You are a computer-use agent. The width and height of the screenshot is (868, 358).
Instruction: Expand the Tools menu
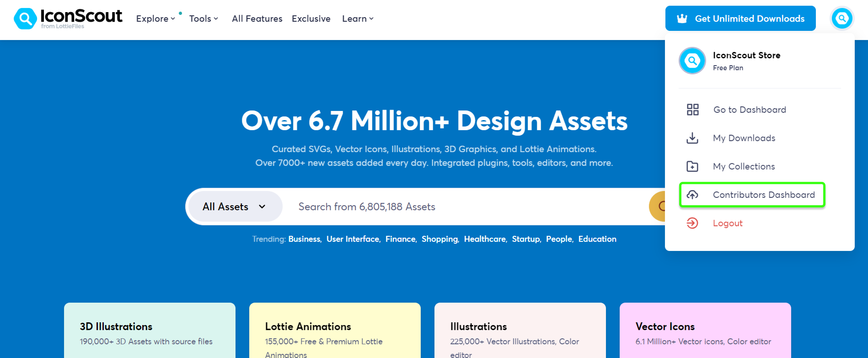coord(204,19)
